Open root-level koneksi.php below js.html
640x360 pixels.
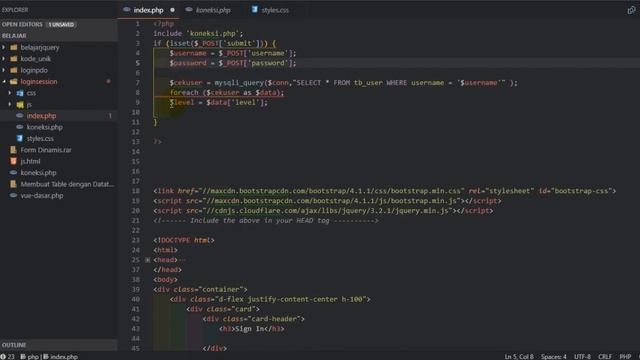[x=38, y=173]
